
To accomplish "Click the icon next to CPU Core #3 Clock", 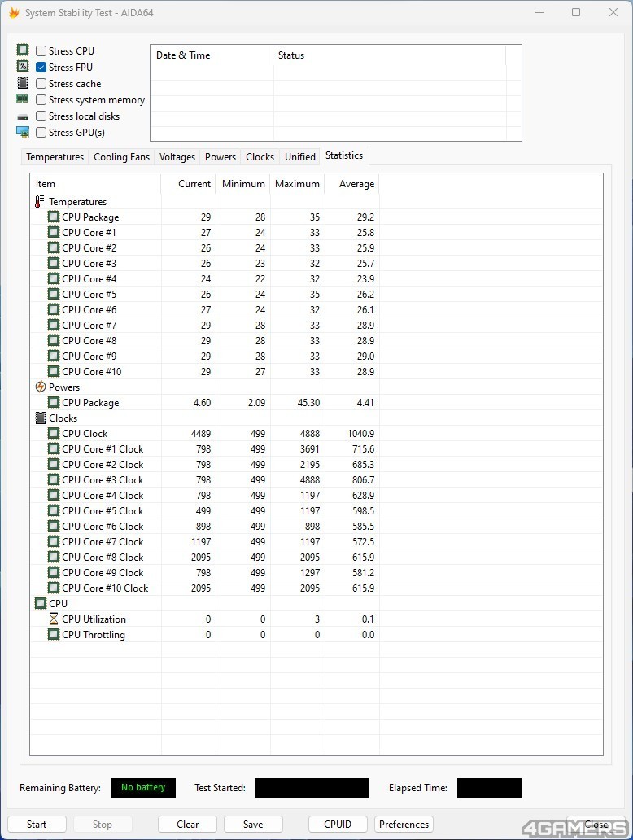I will (x=54, y=479).
